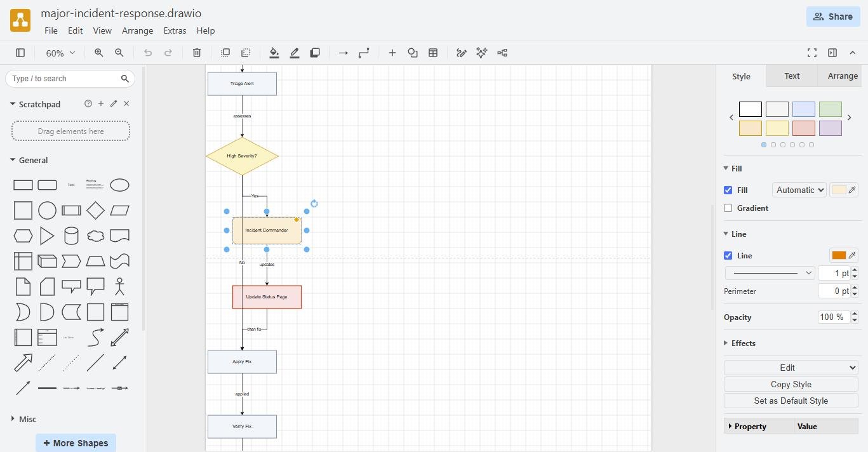This screenshot has height=452, width=868.
Task: Open the line pattern dropdown
Action: coord(770,273)
